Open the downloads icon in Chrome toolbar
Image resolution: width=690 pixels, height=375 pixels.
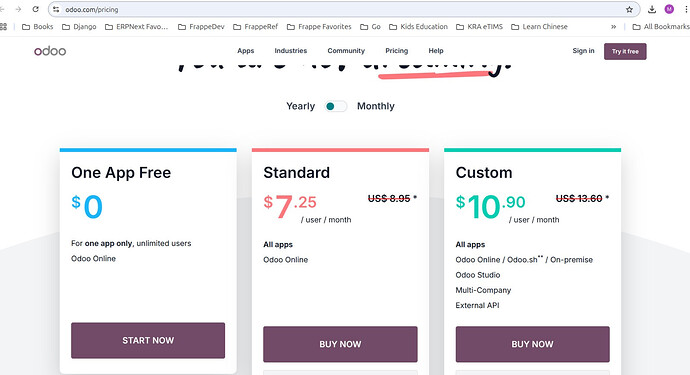(652, 9)
